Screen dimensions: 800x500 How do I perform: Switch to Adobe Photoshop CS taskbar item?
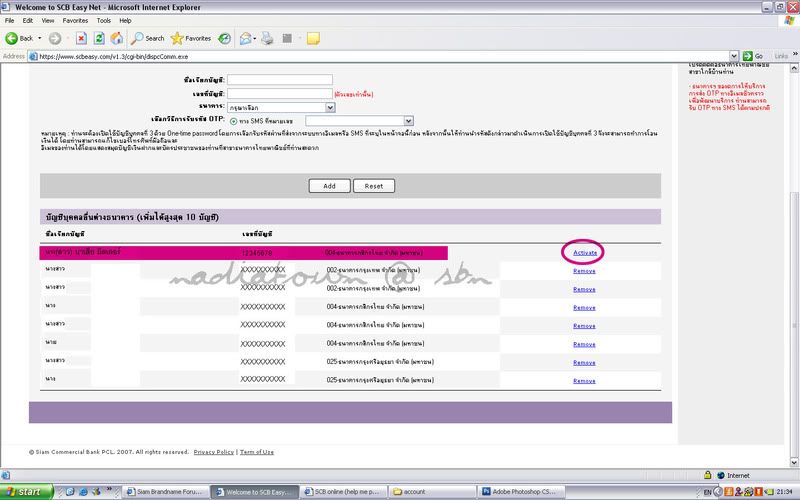521,492
